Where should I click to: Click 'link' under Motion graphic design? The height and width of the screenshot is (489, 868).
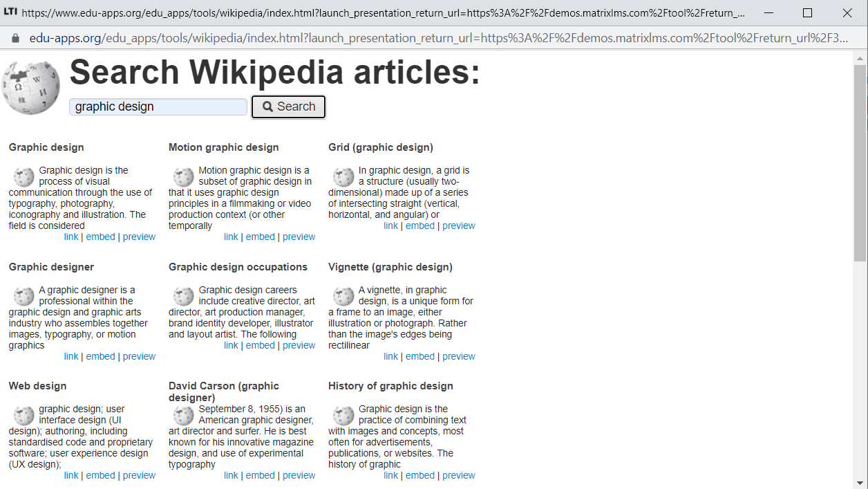click(231, 237)
